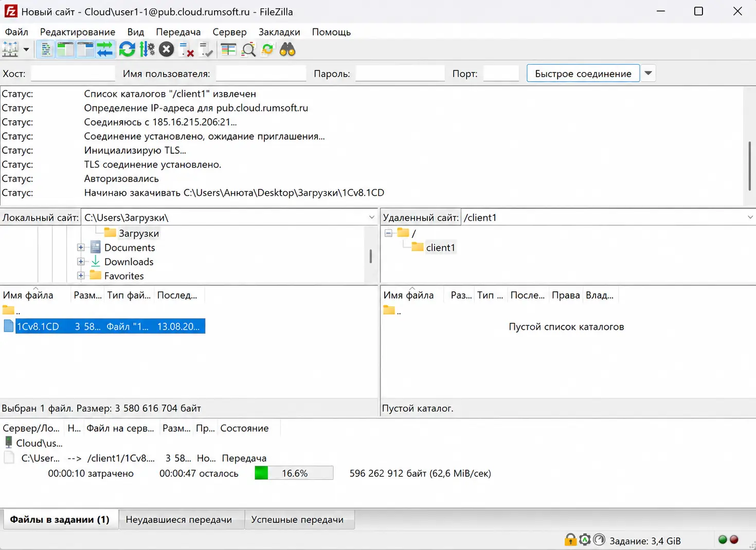Click the 1Cv8.1CD file icon

coord(9,326)
